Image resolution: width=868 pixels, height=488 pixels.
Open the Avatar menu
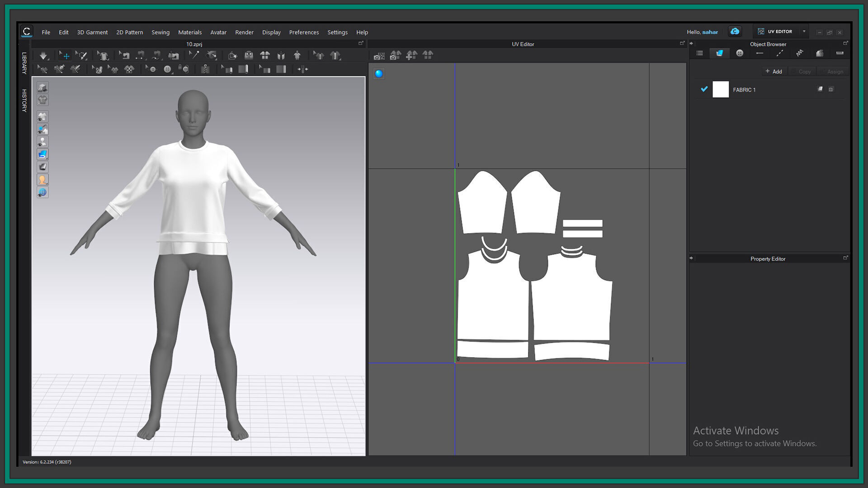(x=218, y=32)
